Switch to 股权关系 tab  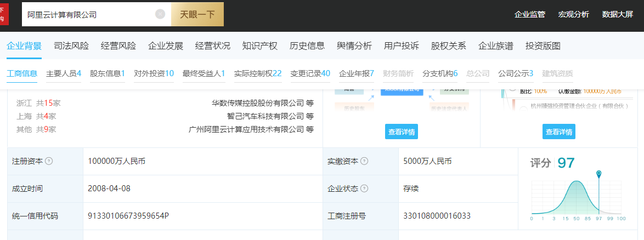pos(449,46)
